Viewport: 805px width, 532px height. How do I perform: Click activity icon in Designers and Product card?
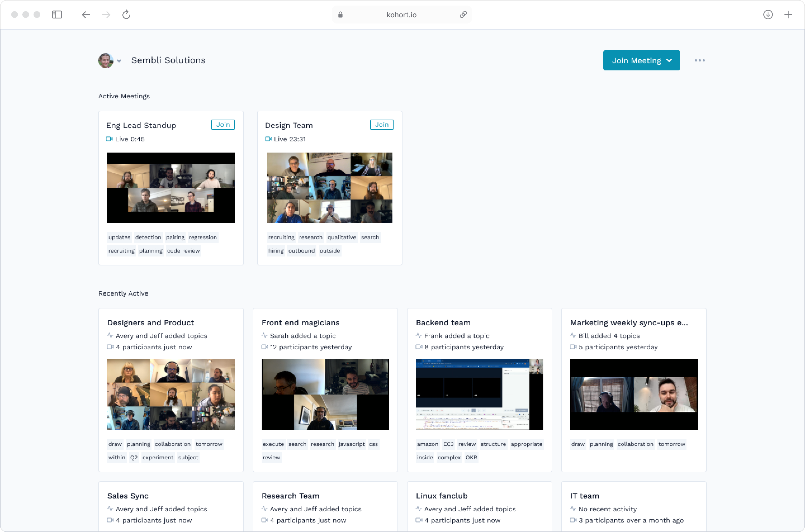coord(110,336)
